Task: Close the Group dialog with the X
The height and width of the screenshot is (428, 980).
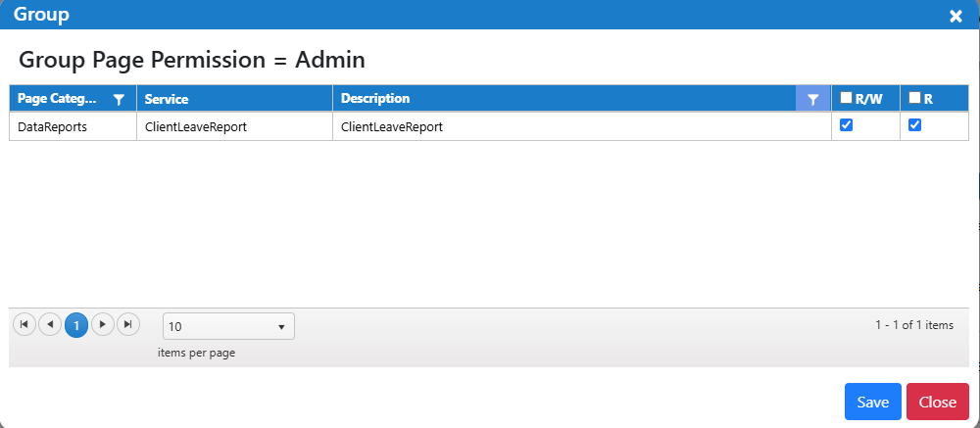Action: point(955,17)
